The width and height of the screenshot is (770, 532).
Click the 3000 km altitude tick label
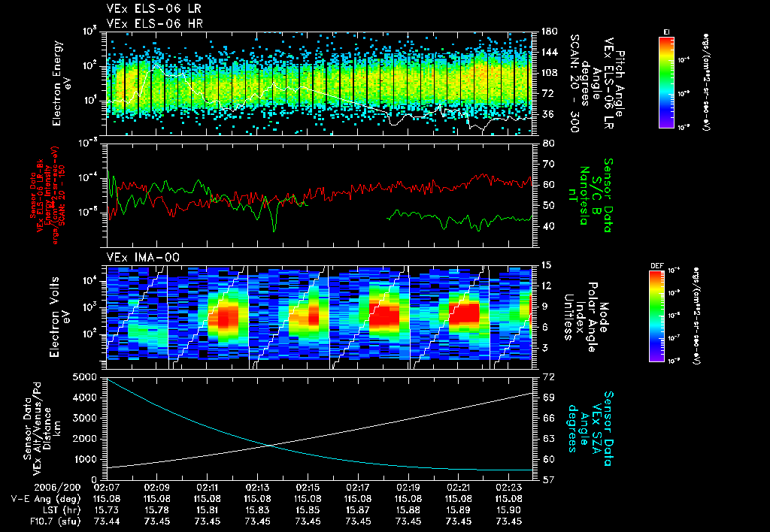click(86, 418)
